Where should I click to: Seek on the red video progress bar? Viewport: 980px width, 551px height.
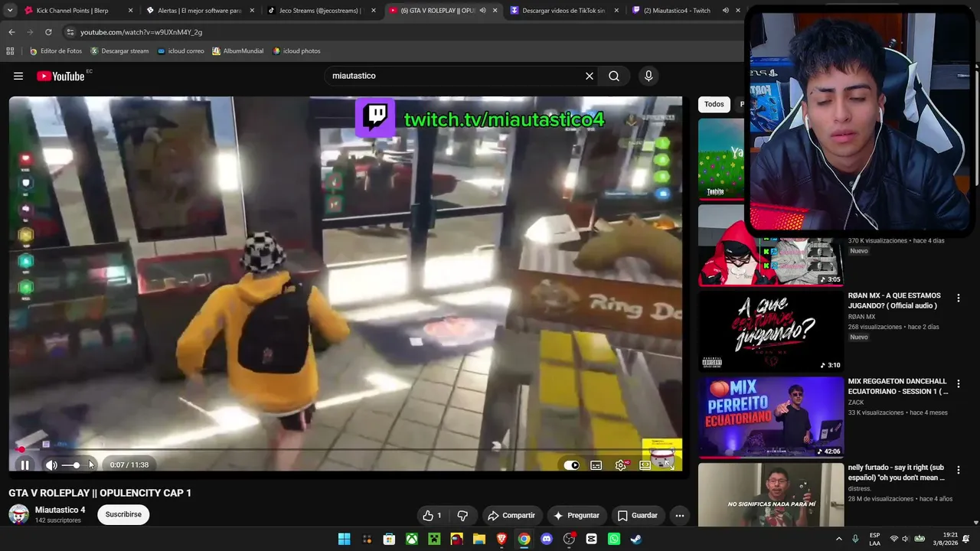(x=345, y=449)
